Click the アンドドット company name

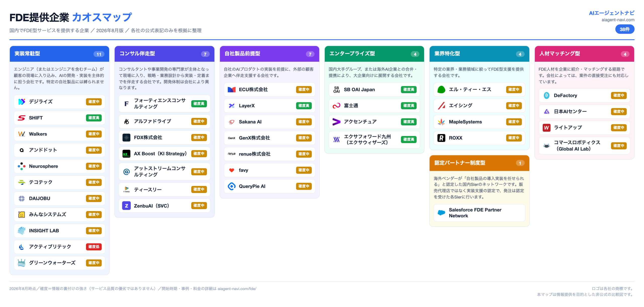click(x=43, y=150)
